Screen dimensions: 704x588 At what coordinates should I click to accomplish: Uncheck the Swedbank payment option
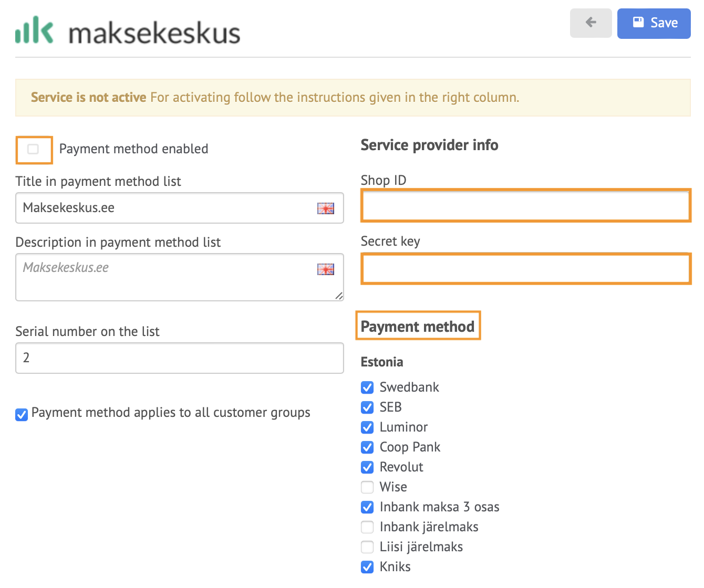click(367, 387)
